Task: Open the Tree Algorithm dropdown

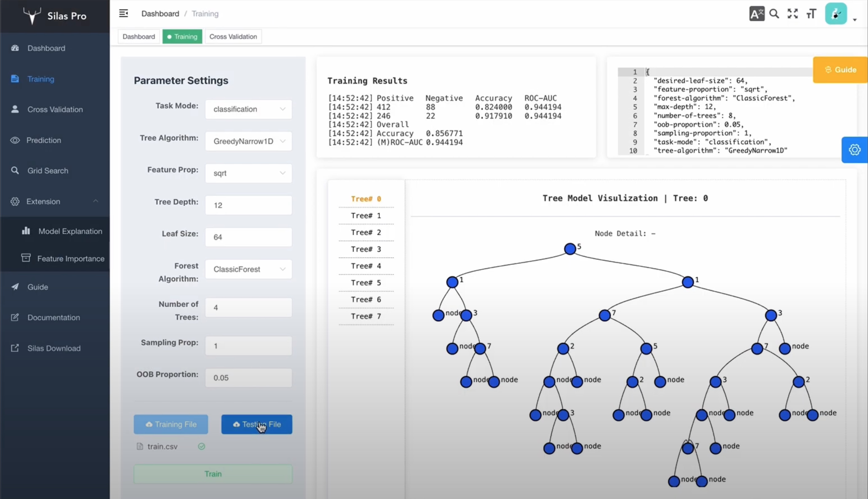Action: click(x=248, y=141)
